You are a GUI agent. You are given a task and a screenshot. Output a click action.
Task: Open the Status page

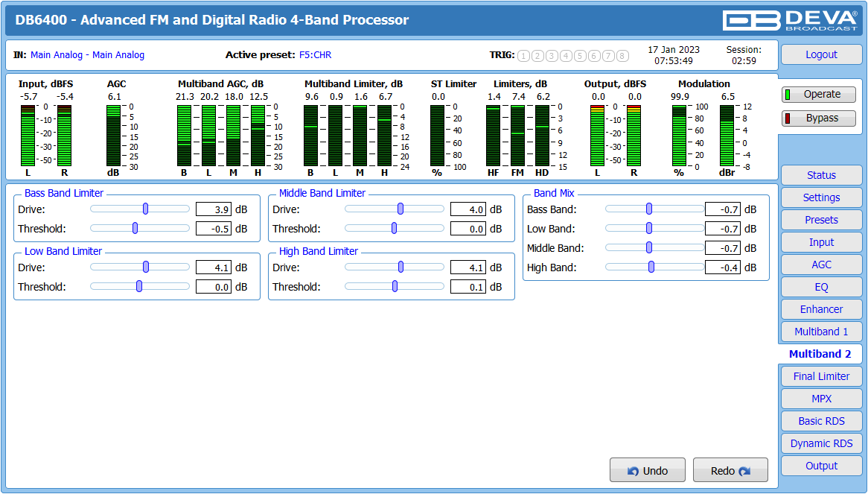point(822,175)
